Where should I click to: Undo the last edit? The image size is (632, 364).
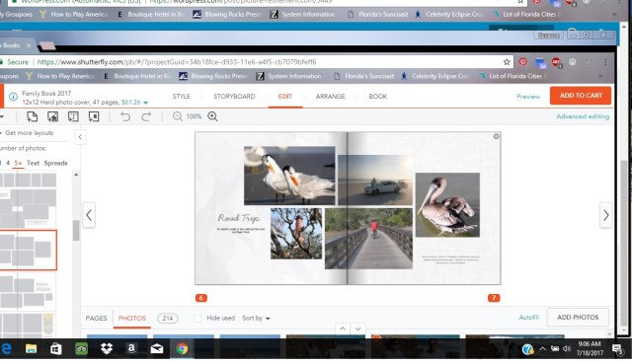pos(125,116)
